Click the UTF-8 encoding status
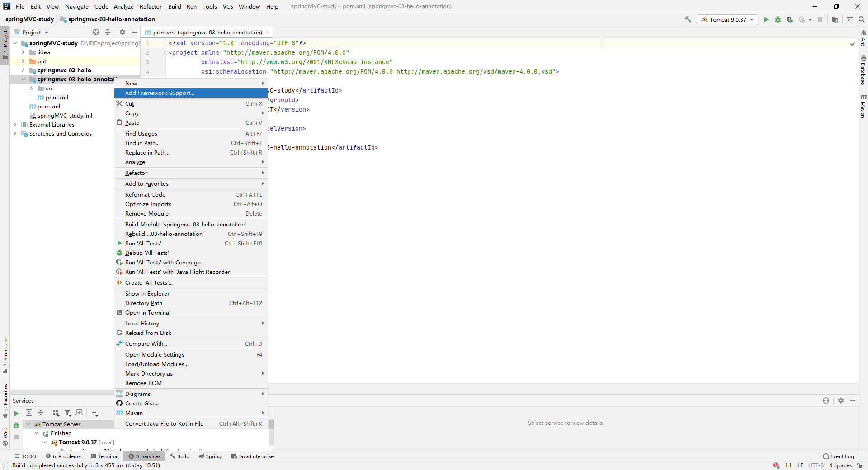Image resolution: width=868 pixels, height=470 pixels. [816, 465]
